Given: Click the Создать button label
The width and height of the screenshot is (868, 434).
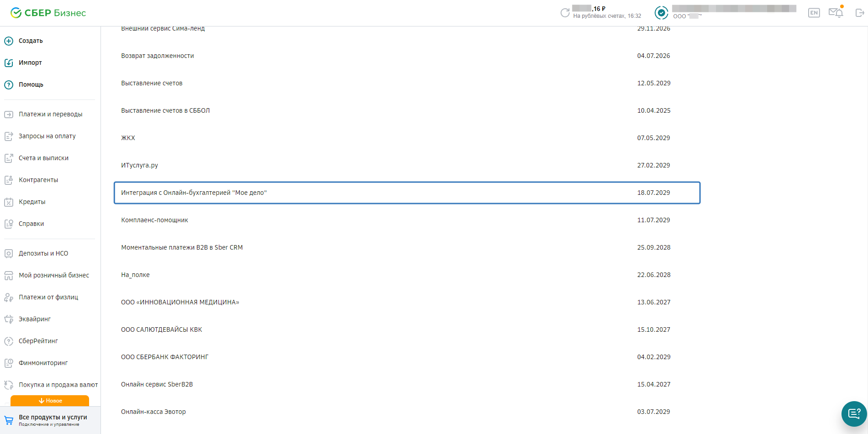Looking at the screenshot, I should [x=31, y=41].
